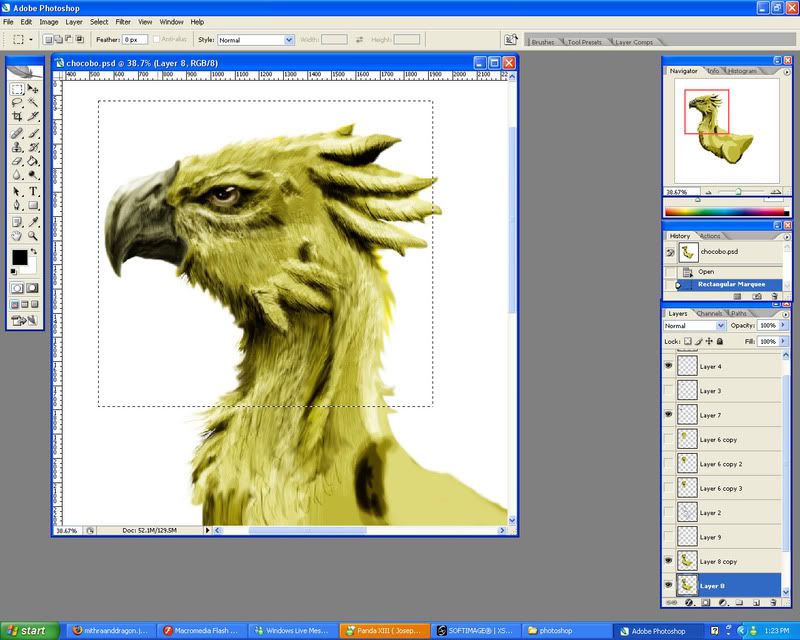Swap foreground and background colors
This screenshot has width=800, height=640.
click(34, 252)
